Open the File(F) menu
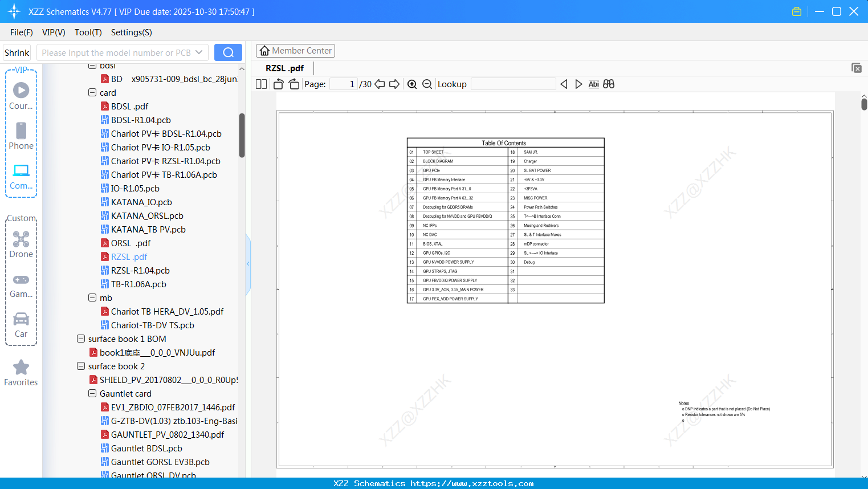The height and width of the screenshot is (489, 868). 22,32
